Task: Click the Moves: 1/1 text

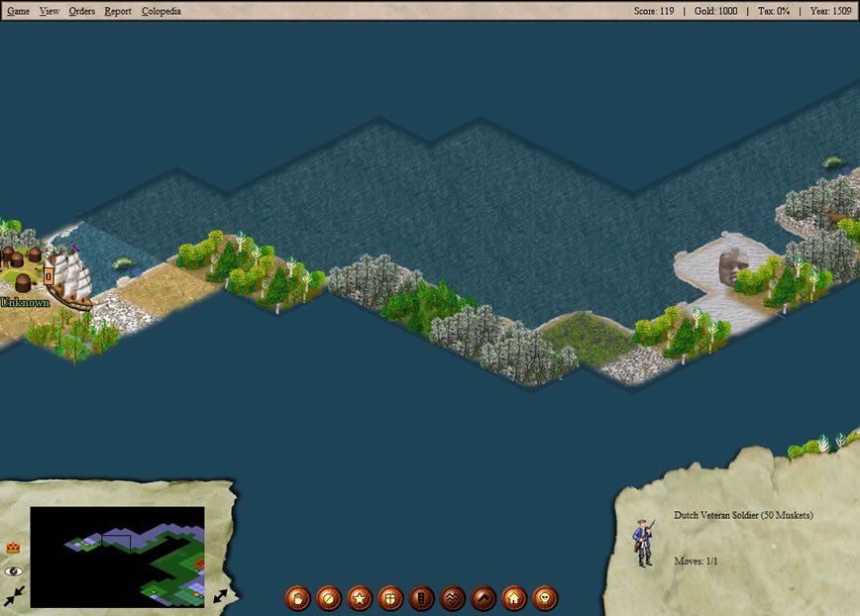Action: (x=696, y=562)
